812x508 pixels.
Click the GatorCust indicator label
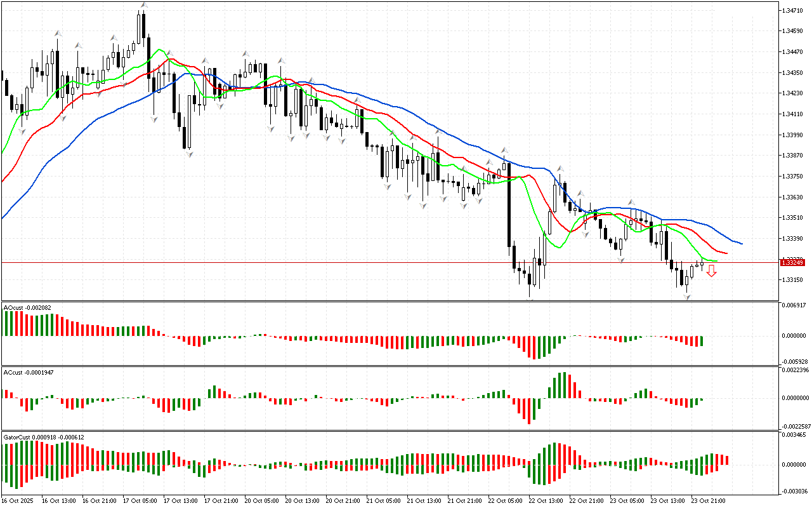[44, 437]
